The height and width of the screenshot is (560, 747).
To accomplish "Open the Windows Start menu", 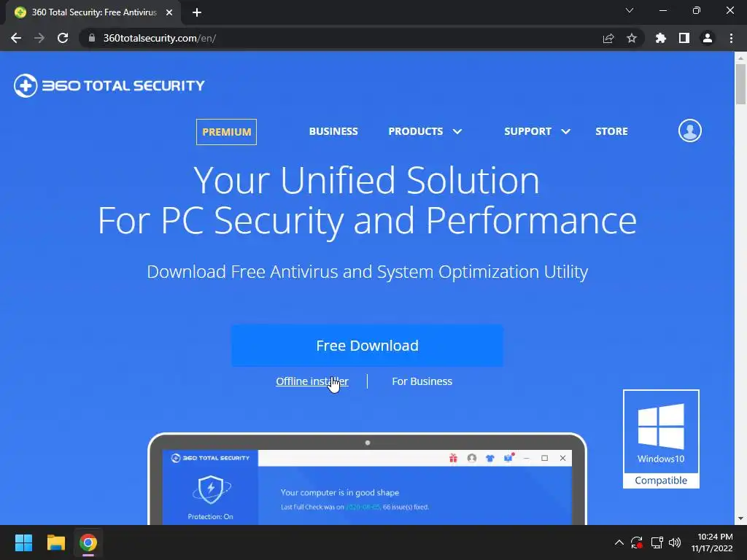I will [23, 542].
